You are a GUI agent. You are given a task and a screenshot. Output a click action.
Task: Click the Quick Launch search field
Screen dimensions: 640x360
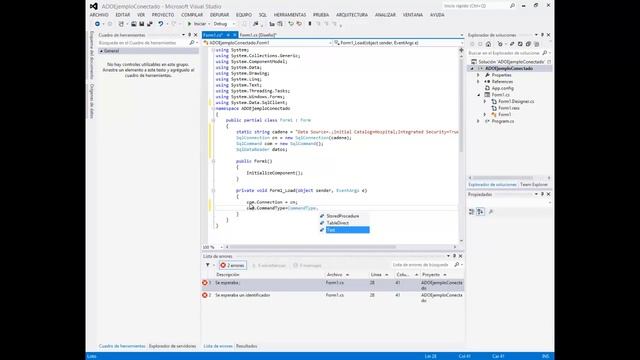pyautogui.click(x=476, y=6)
